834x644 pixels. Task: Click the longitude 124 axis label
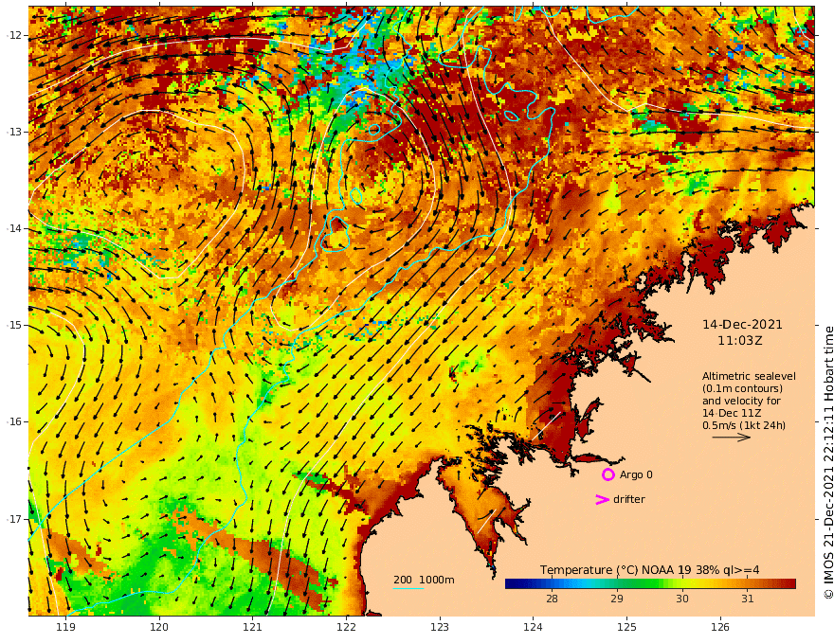(533, 628)
